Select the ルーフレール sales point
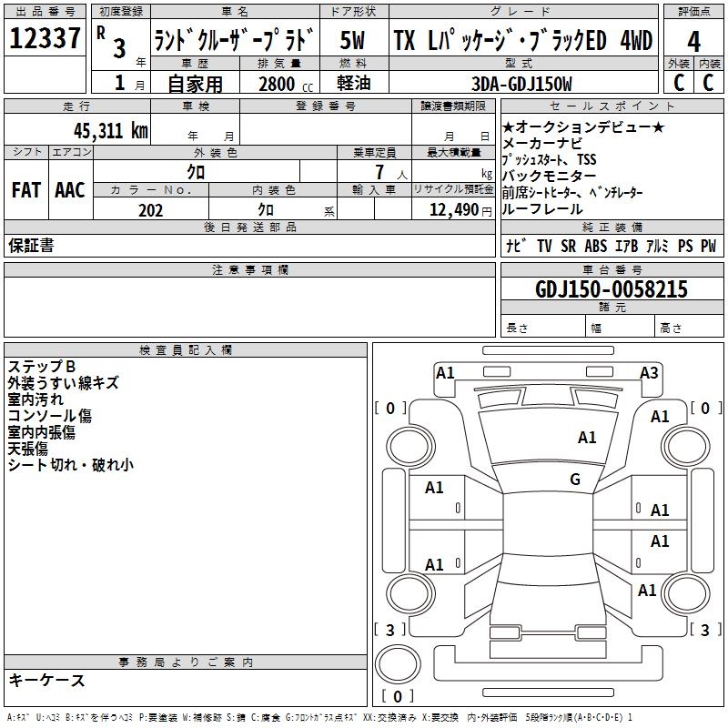The image size is (728, 728). click(541, 209)
